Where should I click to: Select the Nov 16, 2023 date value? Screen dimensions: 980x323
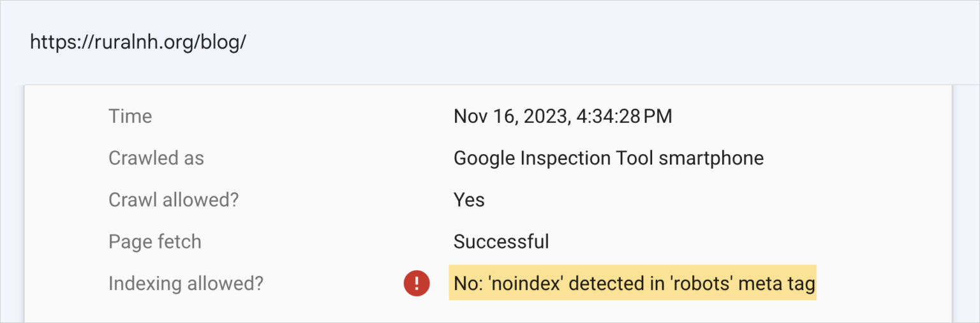[509, 116]
